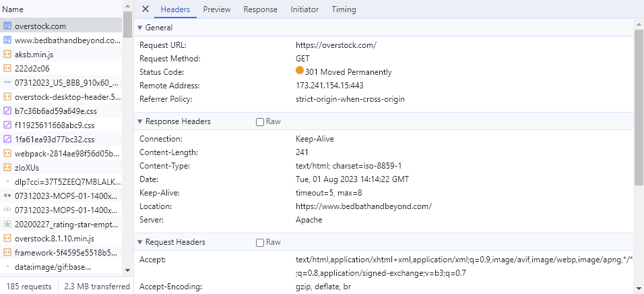Screen dimensions: 644x294
Task: Click the script icon for overstock.8.1.10.min.js
Action: coord(7,239)
